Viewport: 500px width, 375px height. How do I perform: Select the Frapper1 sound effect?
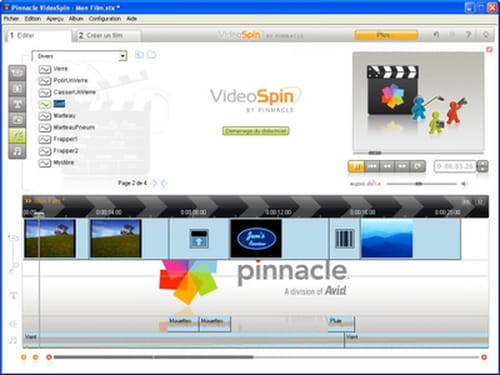59,139
